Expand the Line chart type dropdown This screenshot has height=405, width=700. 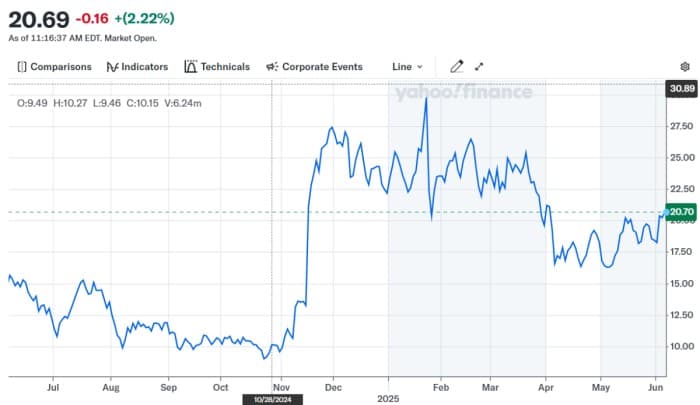(x=407, y=67)
